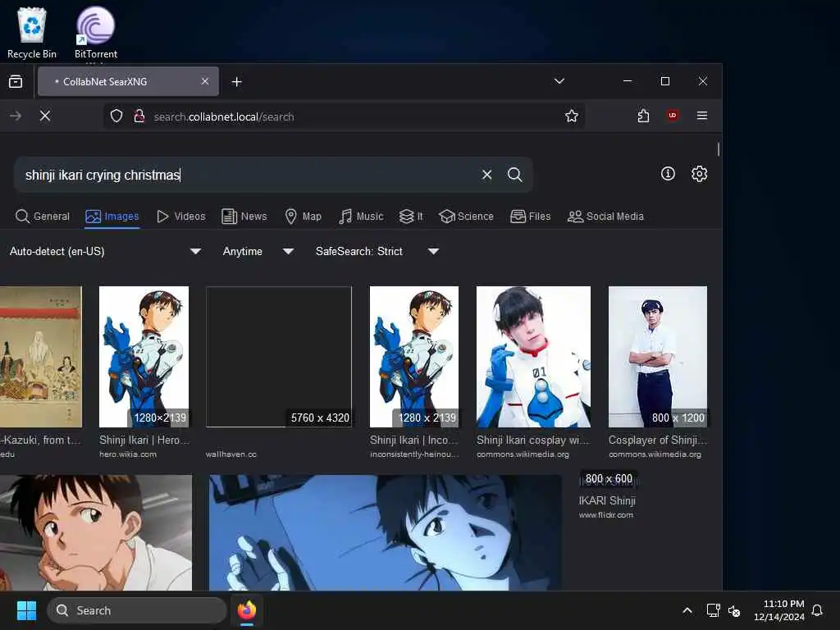Image resolution: width=840 pixels, height=630 pixels.
Task: Click the page vertical scrollbar
Action: [718, 149]
